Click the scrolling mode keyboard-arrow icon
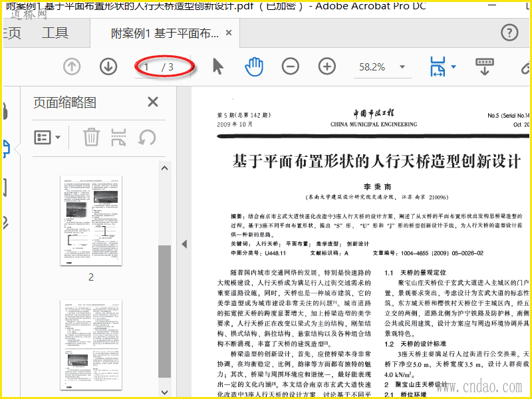This screenshot has height=399, width=532. [485, 66]
